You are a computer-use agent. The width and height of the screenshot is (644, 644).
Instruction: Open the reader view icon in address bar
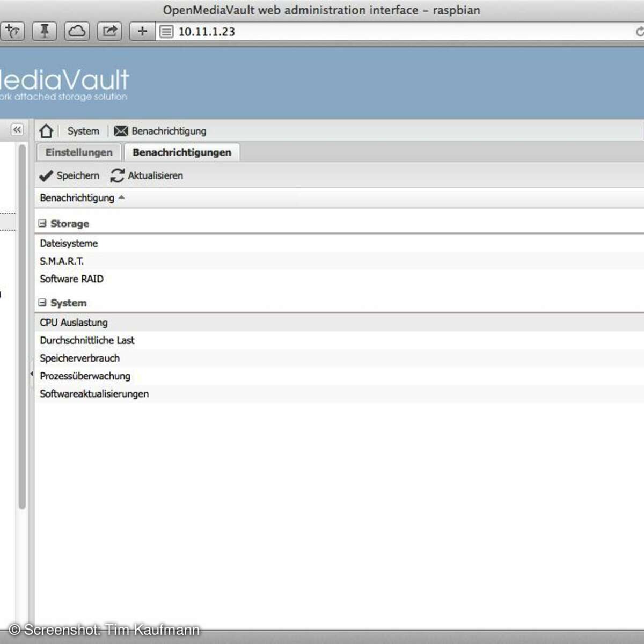click(166, 32)
